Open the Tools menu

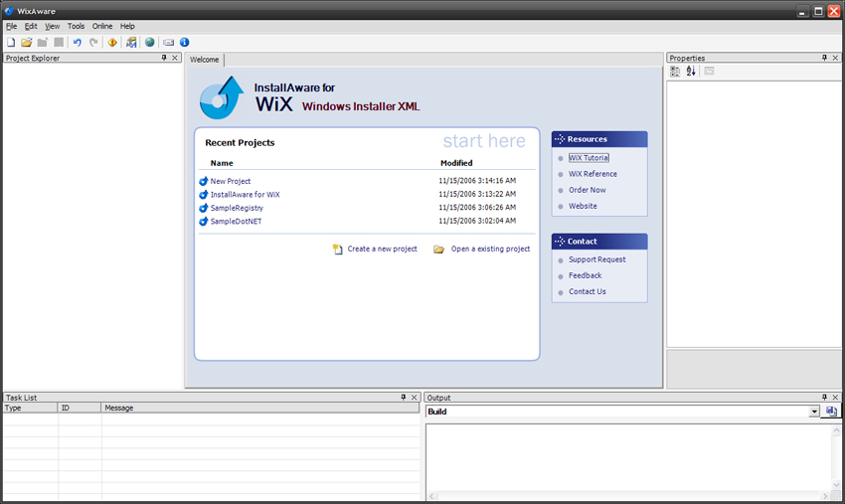tap(76, 26)
